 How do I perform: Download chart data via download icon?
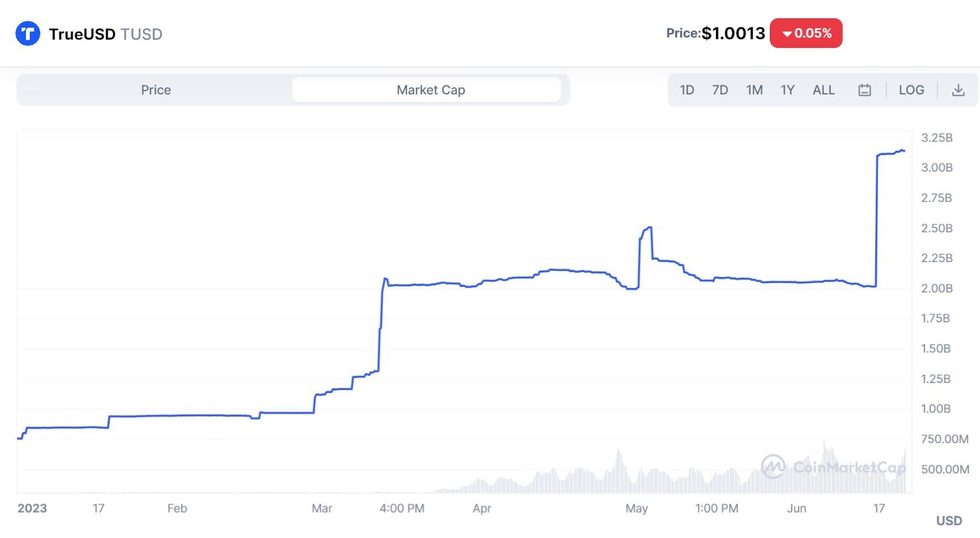(958, 90)
